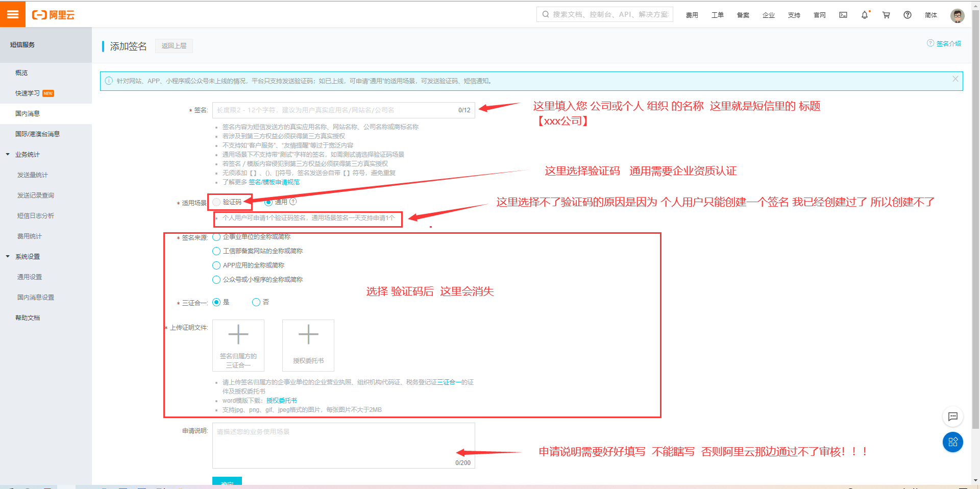Focus the 签名 name input field

[x=344, y=110]
